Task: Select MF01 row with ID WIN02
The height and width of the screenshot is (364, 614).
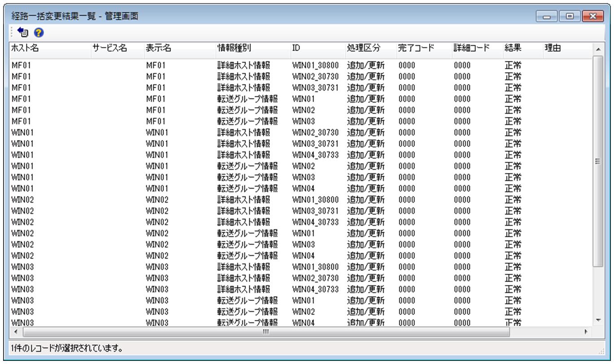Action: point(301,110)
